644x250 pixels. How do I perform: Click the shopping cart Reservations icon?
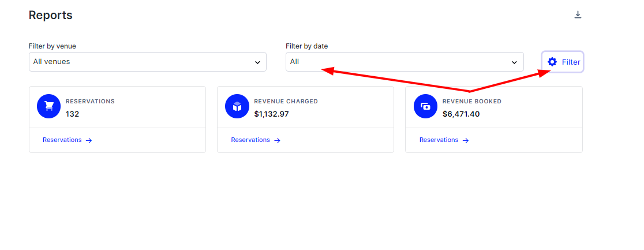pos(49,106)
